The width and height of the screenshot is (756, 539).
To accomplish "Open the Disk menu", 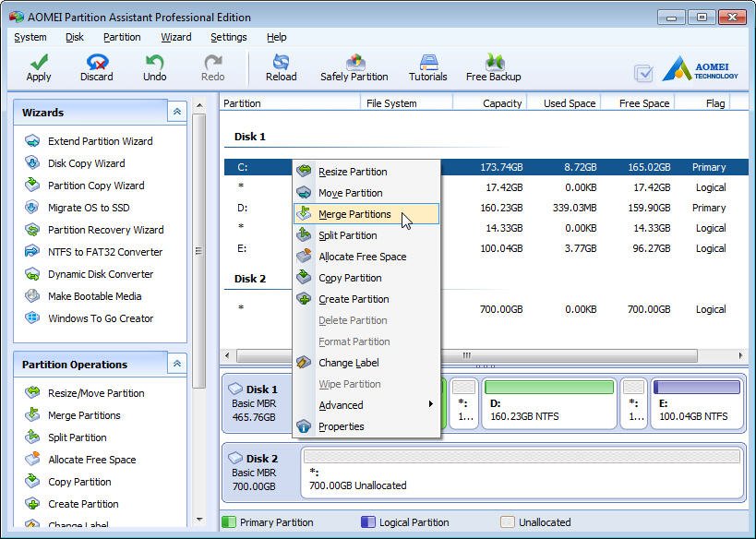I will (75, 37).
